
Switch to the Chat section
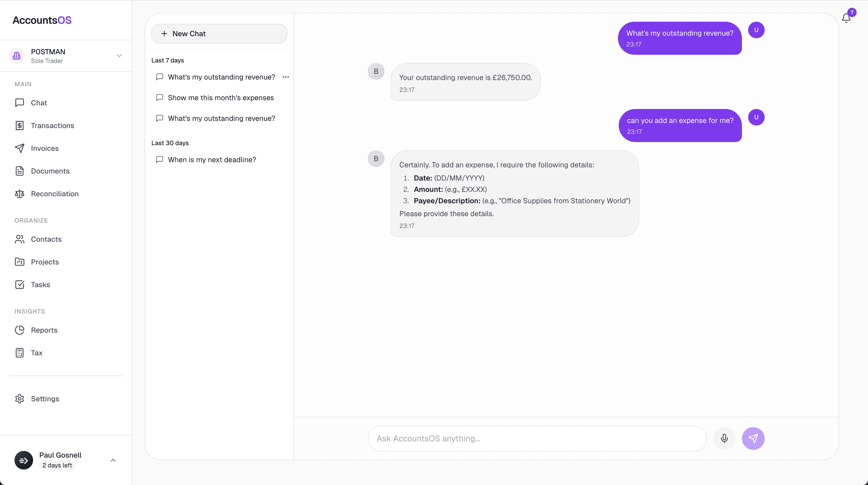pyautogui.click(x=39, y=102)
